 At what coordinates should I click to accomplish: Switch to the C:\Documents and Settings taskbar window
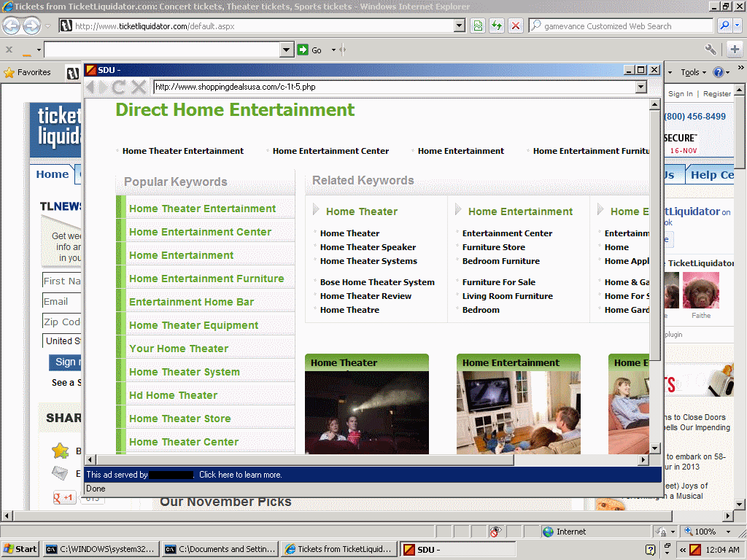[x=220, y=549]
